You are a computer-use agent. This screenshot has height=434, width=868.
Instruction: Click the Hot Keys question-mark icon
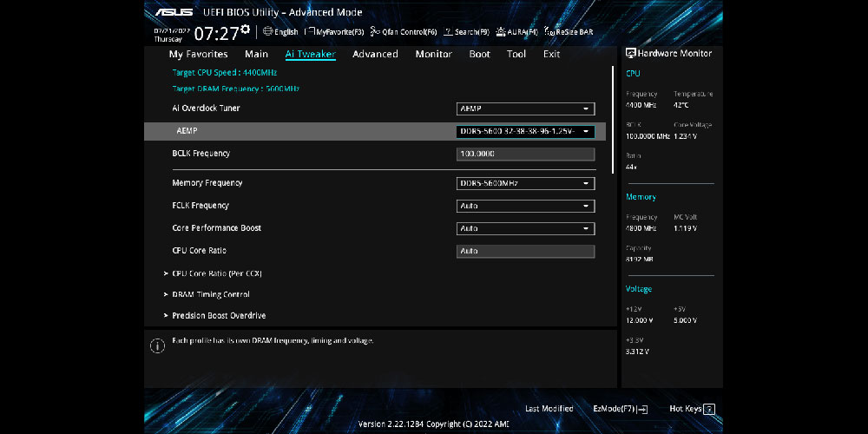point(709,409)
